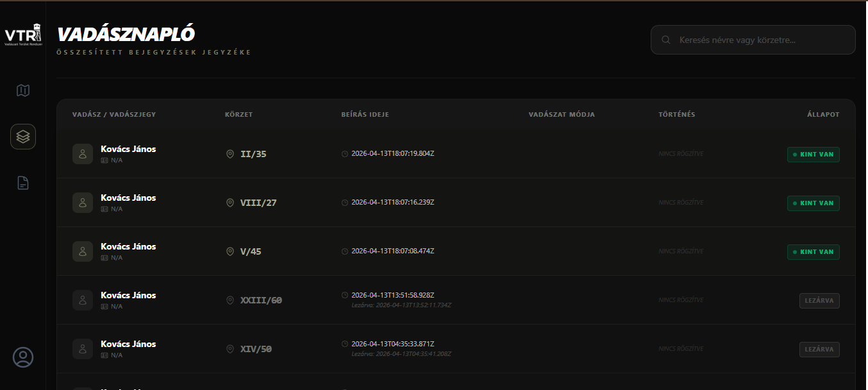Click LEZÁRVA badge for XIV/50
Screen dimensions: 868x390
coord(819,350)
